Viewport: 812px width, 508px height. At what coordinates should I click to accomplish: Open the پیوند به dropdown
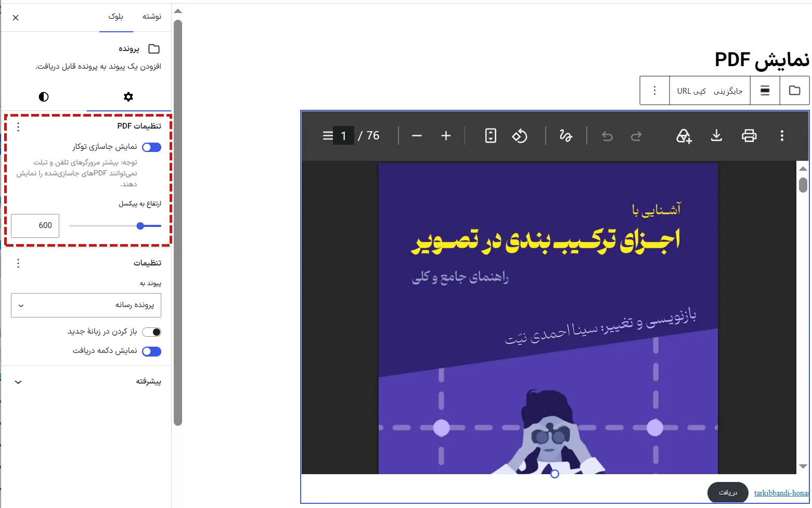[x=86, y=305]
